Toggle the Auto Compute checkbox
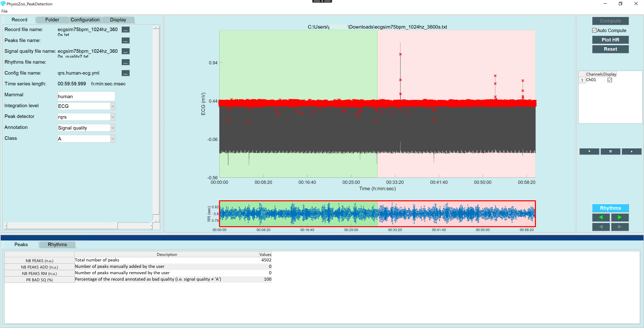644x328 pixels. click(594, 30)
